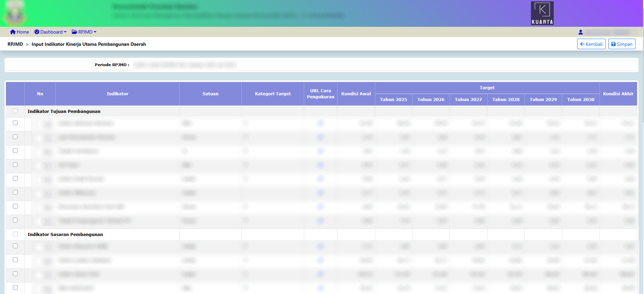
Task: Click the Dashboard gauge icon
Action: coord(37,32)
